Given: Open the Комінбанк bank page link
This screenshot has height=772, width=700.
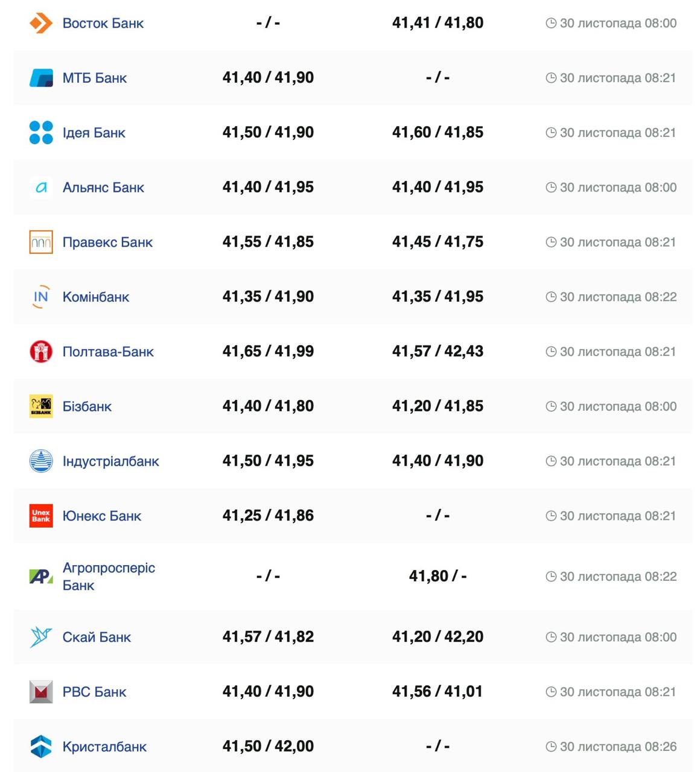Looking at the screenshot, I should 96,297.
